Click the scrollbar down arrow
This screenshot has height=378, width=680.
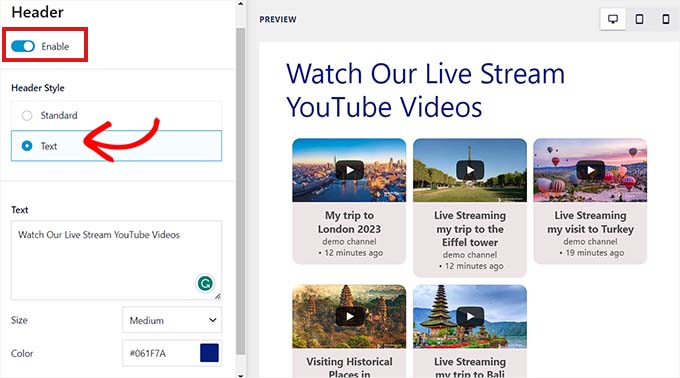241,375
